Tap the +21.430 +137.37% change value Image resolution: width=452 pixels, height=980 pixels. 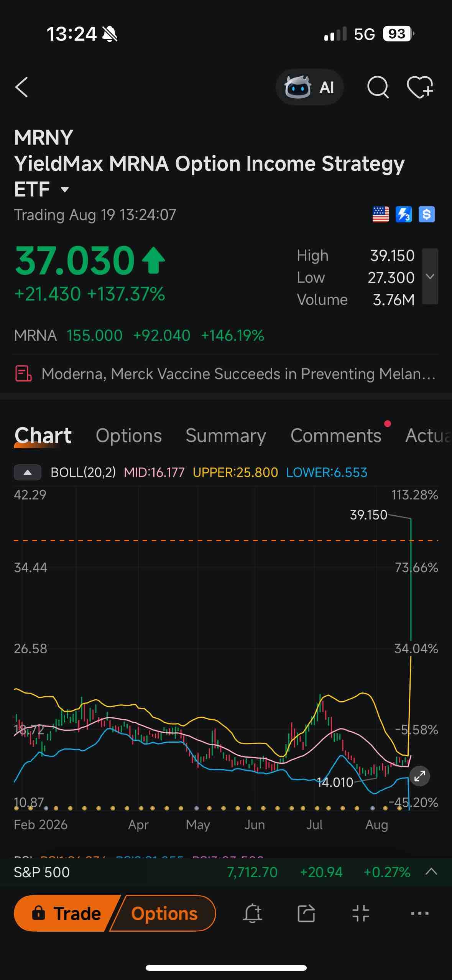[90, 294]
